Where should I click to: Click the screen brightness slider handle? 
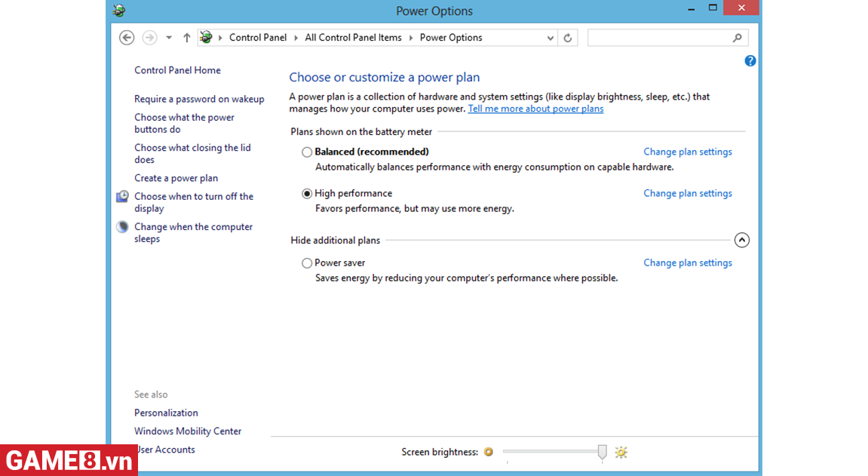(602, 452)
